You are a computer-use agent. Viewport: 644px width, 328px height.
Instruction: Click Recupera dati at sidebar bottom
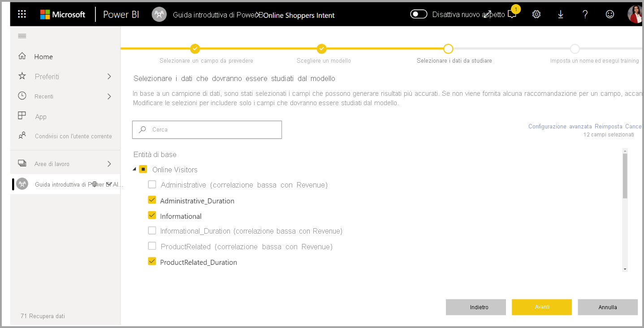43,316
